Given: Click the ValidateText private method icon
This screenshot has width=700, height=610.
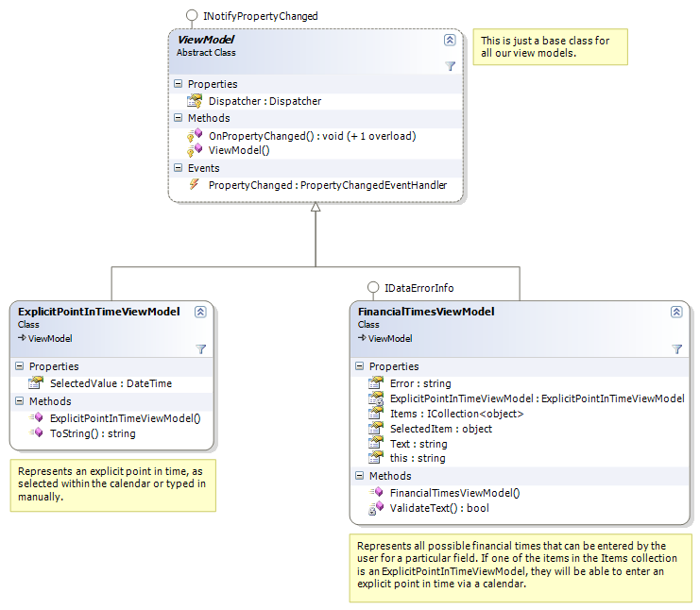Looking at the screenshot, I should pyautogui.click(x=376, y=508).
